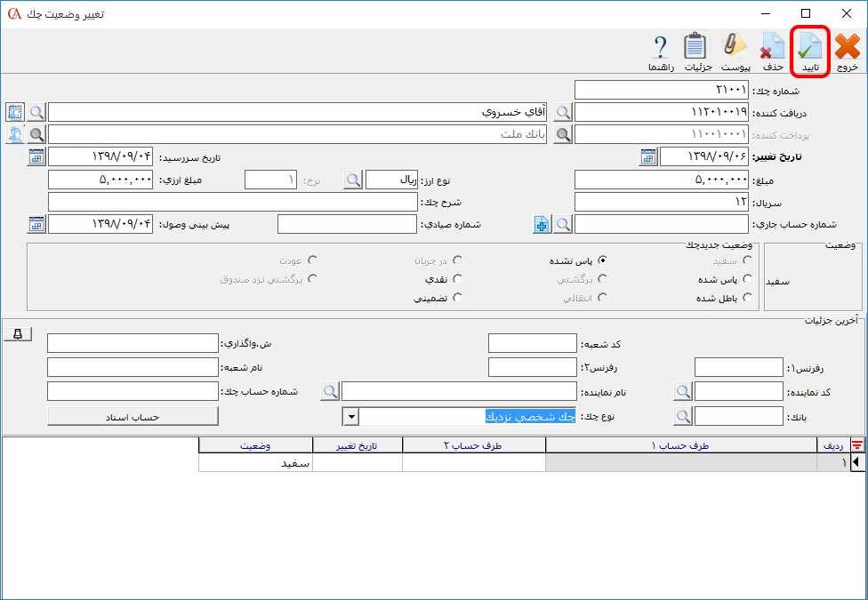Choose the نقدی status radio button
Image resolution: width=868 pixels, height=600 pixels.
(x=457, y=279)
